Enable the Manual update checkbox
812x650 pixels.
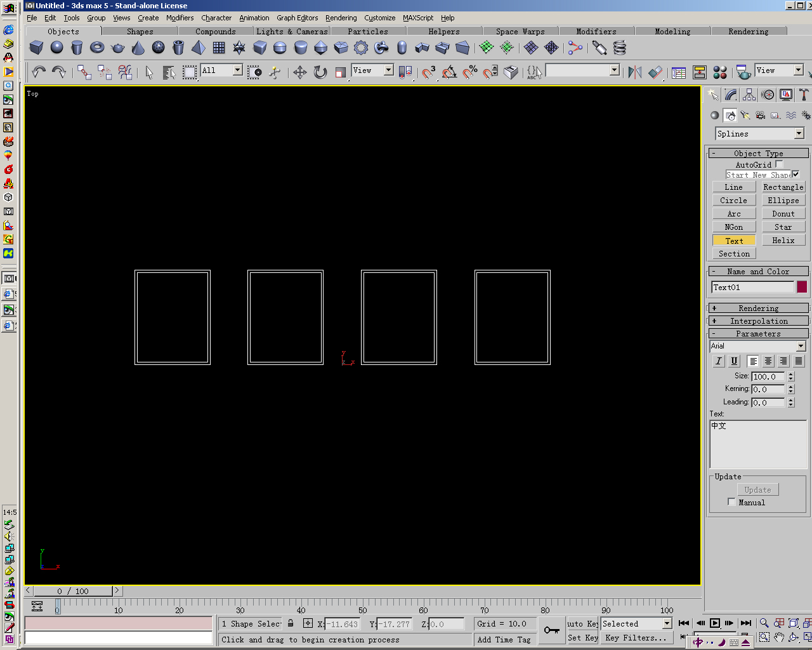click(x=731, y=502)
